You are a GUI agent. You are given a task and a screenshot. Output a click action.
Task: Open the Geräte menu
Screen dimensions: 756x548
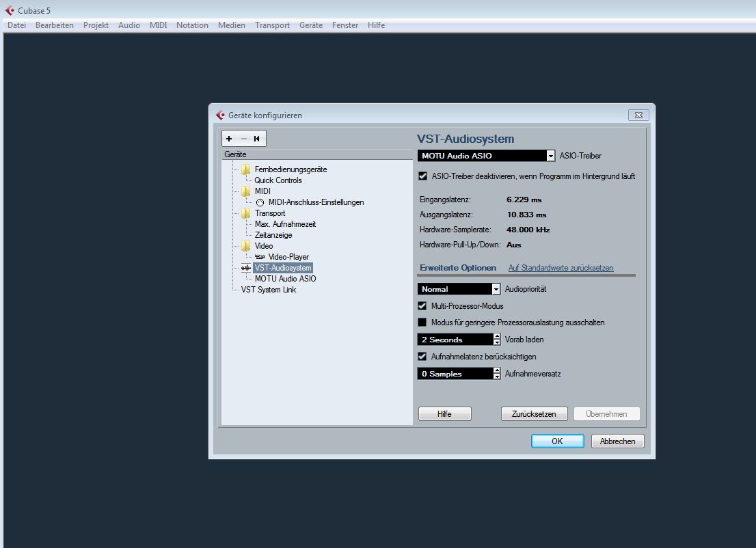click(311, 25)
